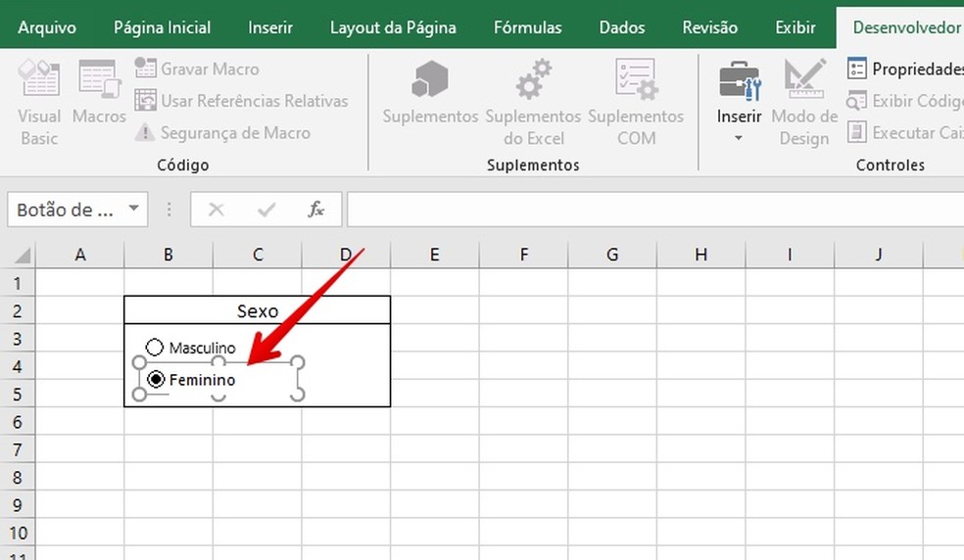The height and width of the screenshot is (560, 964).
Task: Select column F header
Action: [524, 255]
